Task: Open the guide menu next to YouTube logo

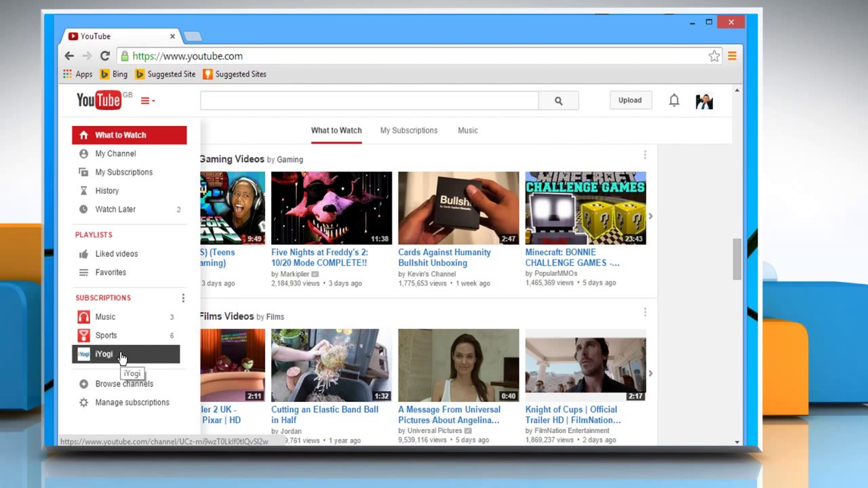Action: coord(148,101)
